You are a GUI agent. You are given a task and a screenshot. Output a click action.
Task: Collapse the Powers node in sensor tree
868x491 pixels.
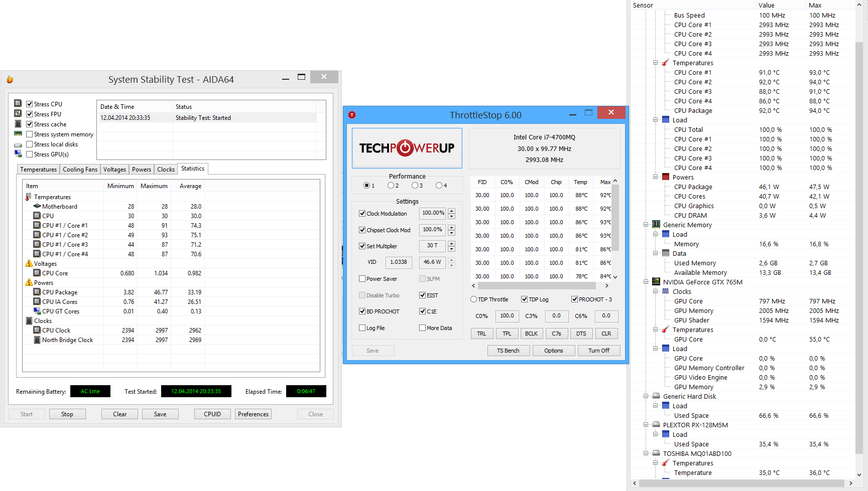click(655, 177)
